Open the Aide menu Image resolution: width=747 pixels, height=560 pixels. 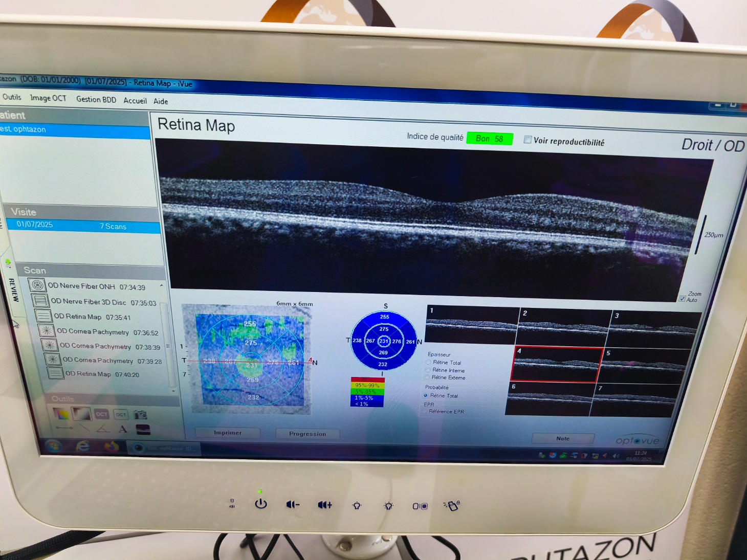[x=161, y=101]
